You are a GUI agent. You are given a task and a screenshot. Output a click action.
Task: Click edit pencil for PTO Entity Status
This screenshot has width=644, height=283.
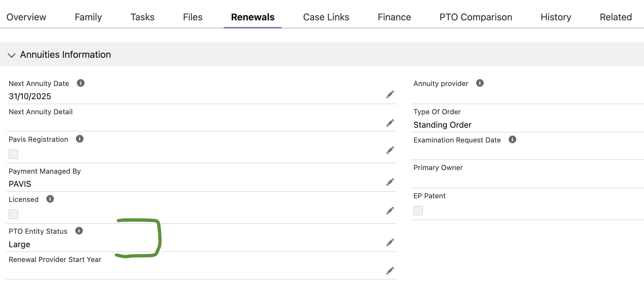click(390, 243)
